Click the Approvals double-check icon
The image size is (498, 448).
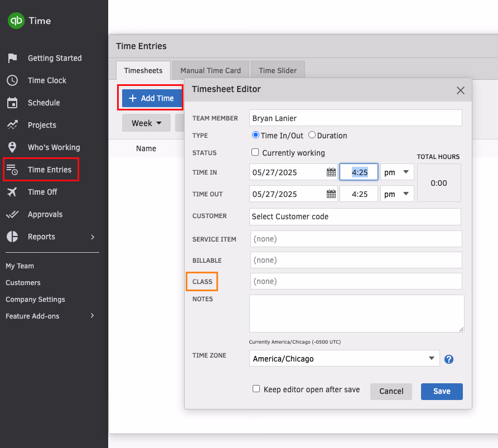point(12,214)
